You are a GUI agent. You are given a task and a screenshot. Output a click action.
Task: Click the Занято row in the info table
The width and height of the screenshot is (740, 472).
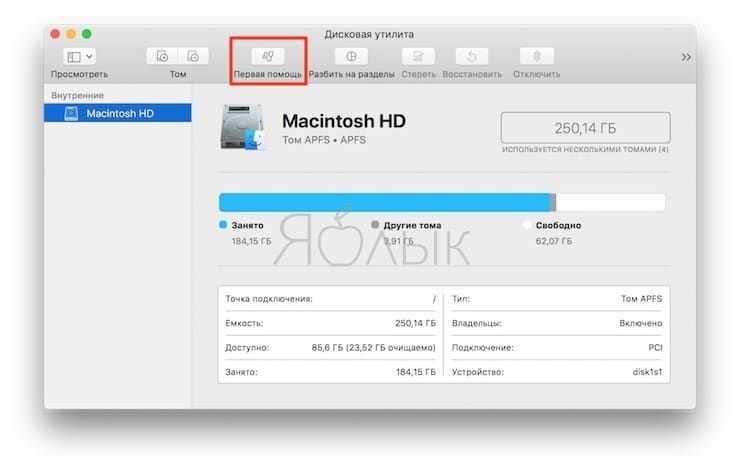point(330,372)
